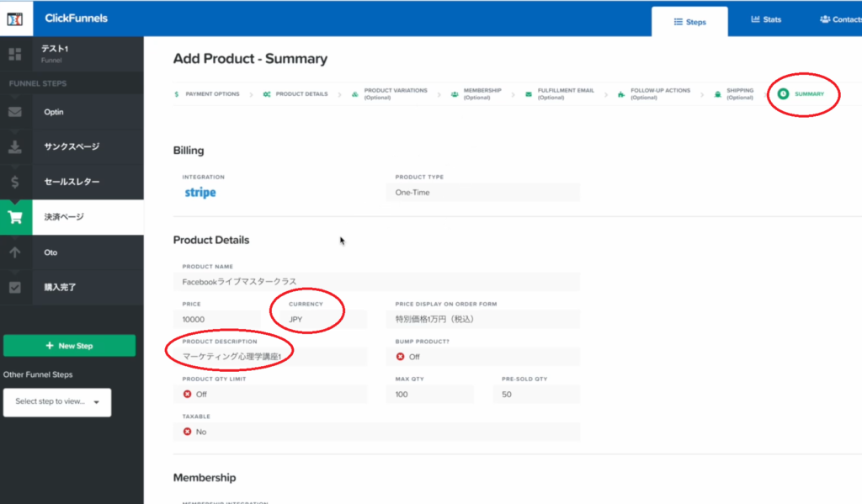Click the Oto up-arrow icon
Viewport: 862px width, 504px height.
pos(15,252)
